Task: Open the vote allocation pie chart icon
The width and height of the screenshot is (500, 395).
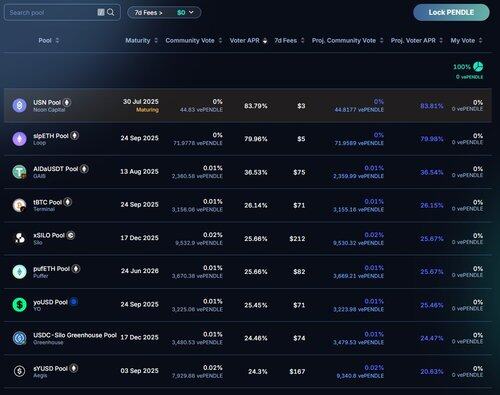Action: pos(478,67)
